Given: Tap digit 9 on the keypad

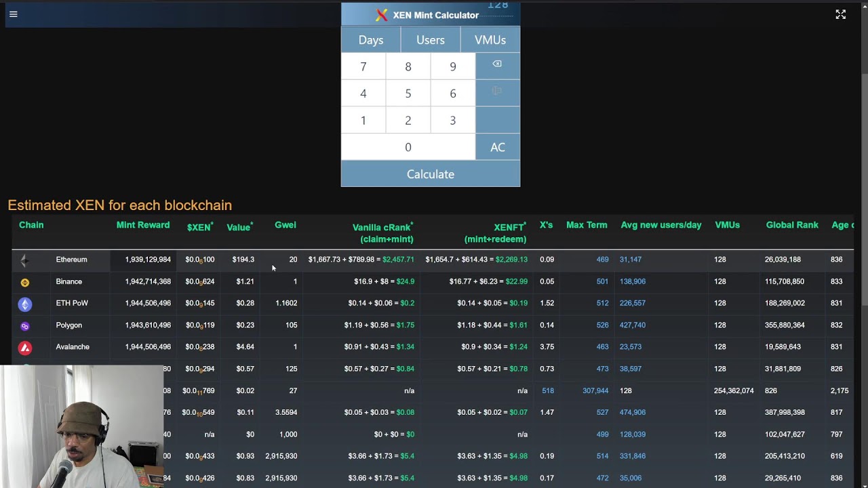Looking at the screenshot, I should [x=453, y=66].
